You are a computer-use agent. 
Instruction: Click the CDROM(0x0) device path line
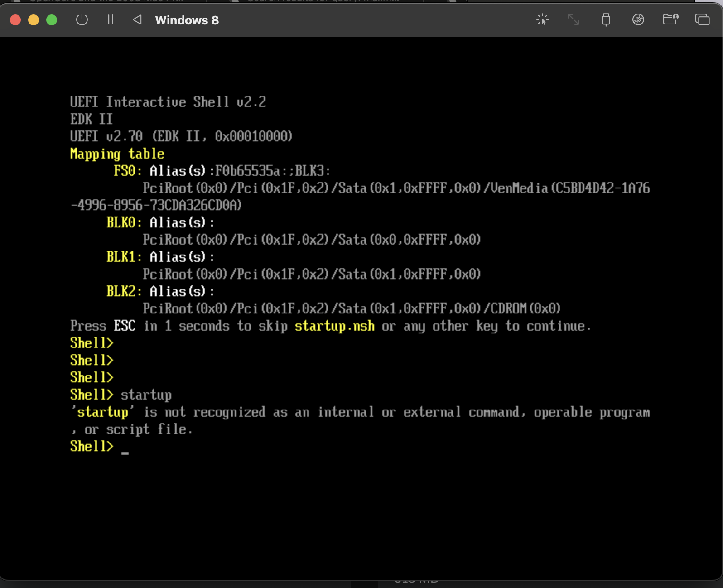[352, 308]
